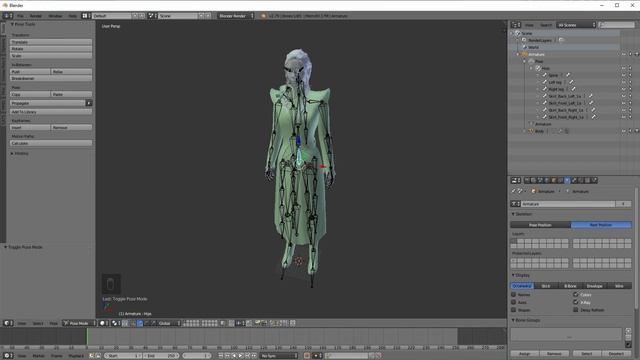Click the pivot point selector icon
This screenshot has width=640, height=360.
[x=116, y=323]
